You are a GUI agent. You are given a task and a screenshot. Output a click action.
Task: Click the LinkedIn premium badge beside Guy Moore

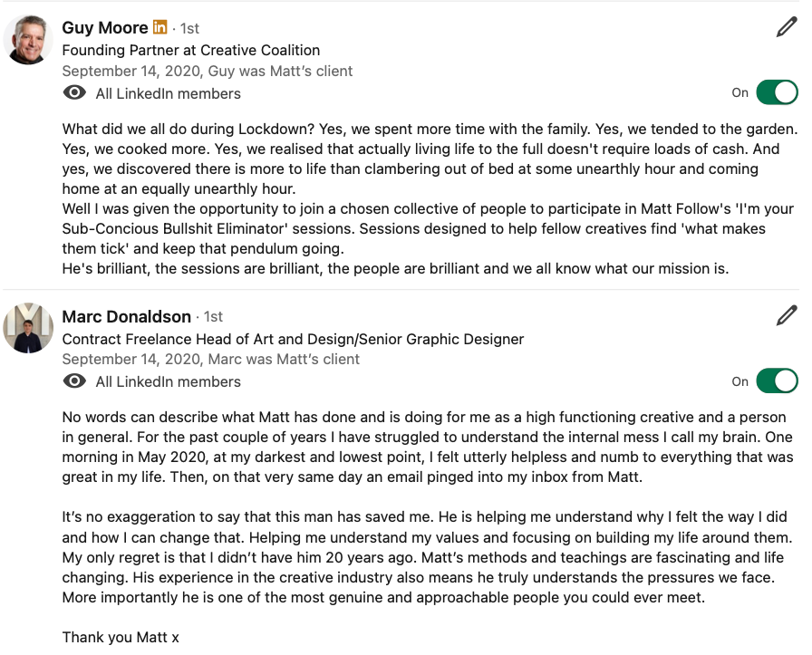[x=160, y=26]
